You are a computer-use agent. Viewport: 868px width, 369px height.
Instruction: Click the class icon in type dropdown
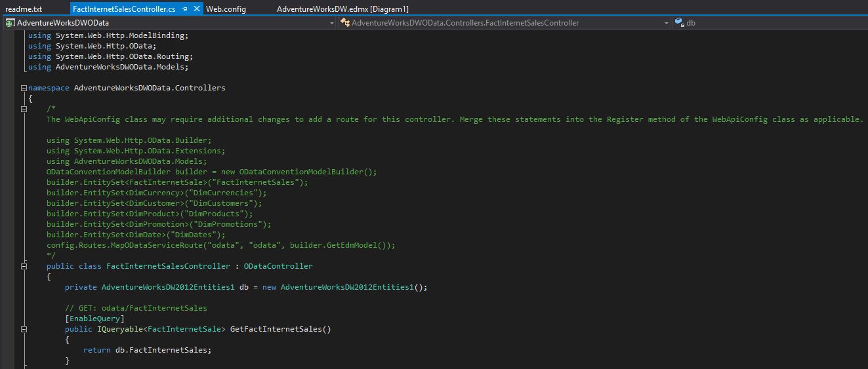click(345, 23)
